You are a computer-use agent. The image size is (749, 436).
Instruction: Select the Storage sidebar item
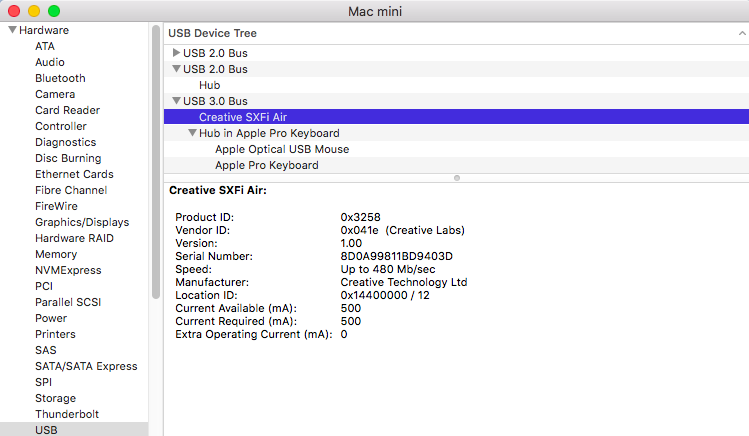tap(55, 398)
